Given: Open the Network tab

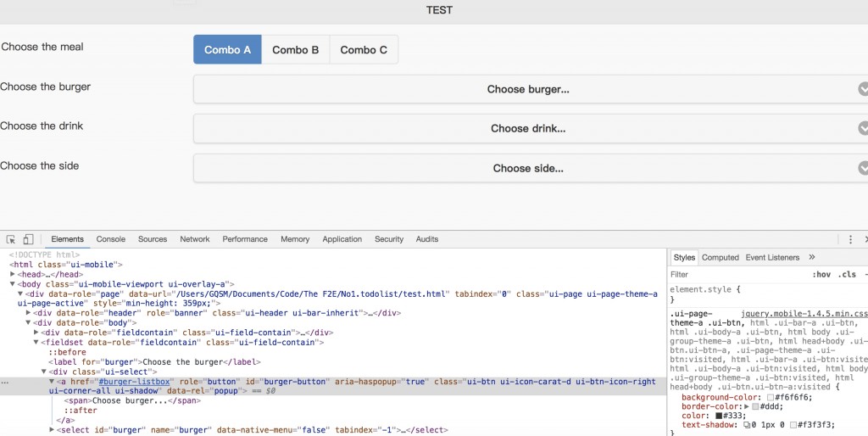Looking at the screenshot, I should [x=195, y=239].
